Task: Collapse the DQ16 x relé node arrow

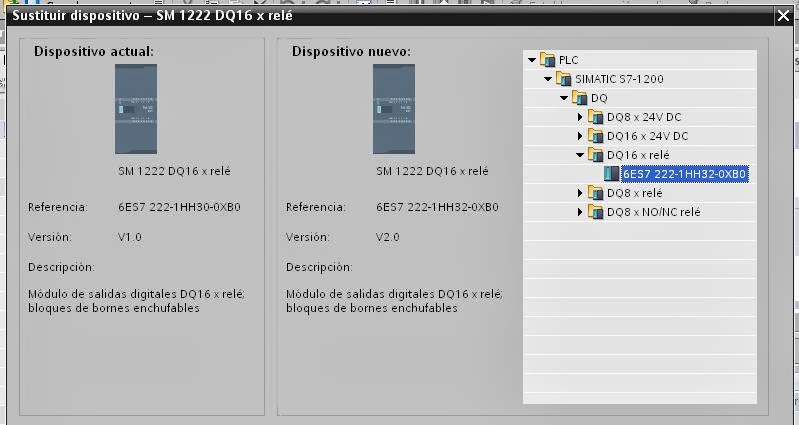Action: [579, 155]
